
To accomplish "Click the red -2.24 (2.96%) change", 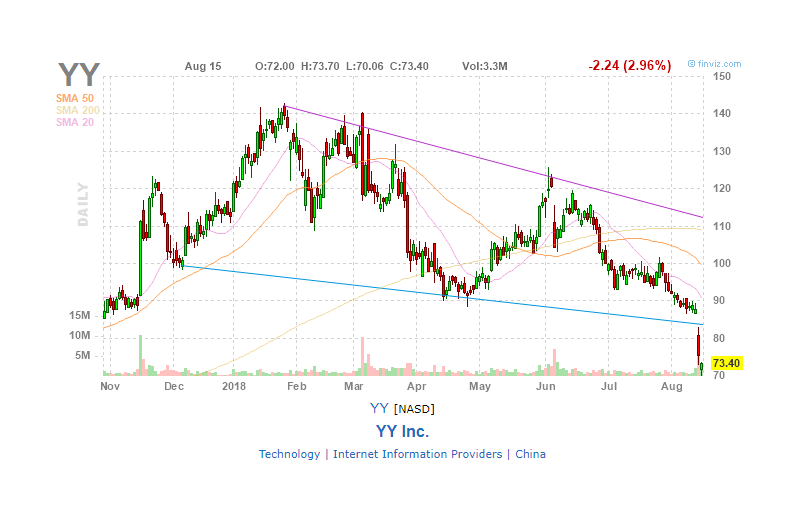I will (x=630, y=65).
